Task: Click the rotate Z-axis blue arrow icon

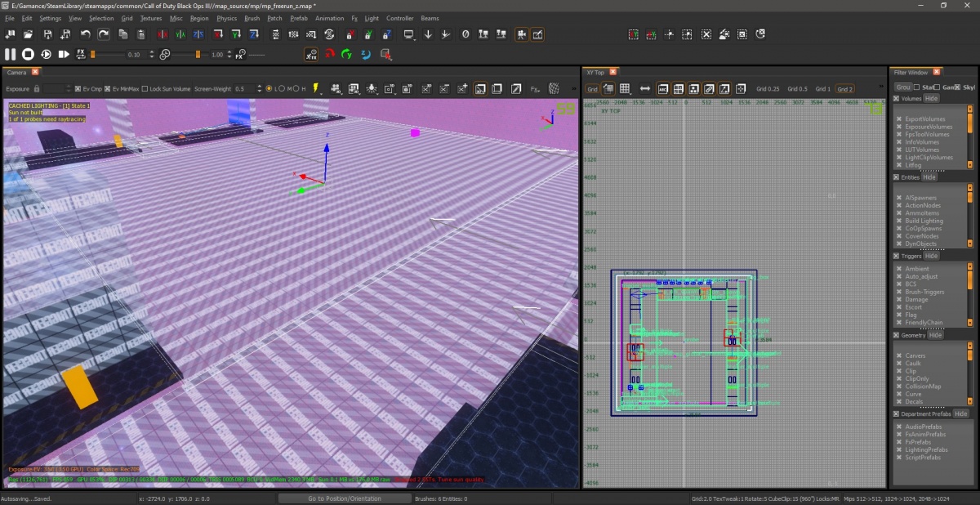Action: [x=255, y=34]
